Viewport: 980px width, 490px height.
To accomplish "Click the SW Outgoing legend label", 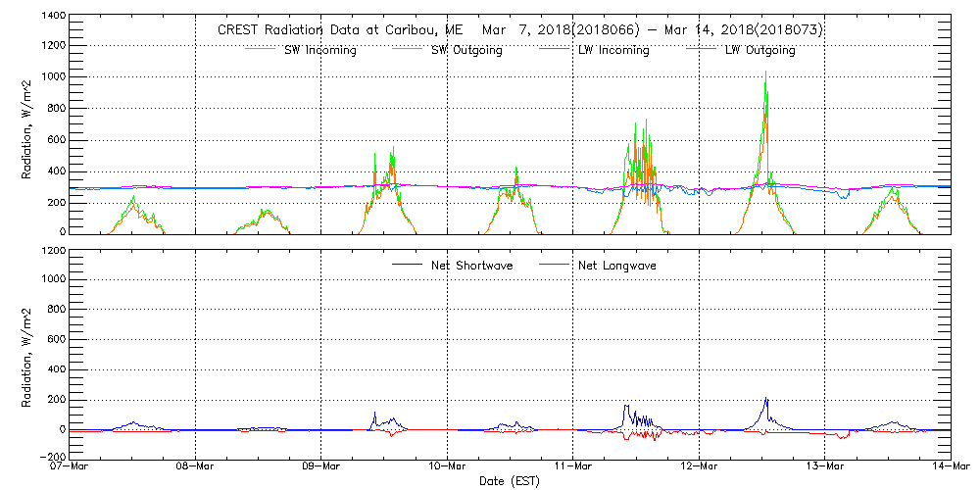I will pos(467,51).
